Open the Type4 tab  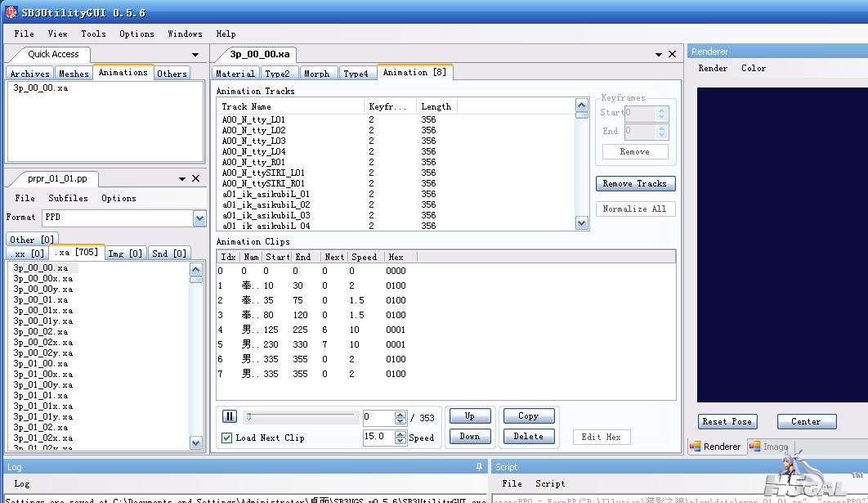[356, 74]
